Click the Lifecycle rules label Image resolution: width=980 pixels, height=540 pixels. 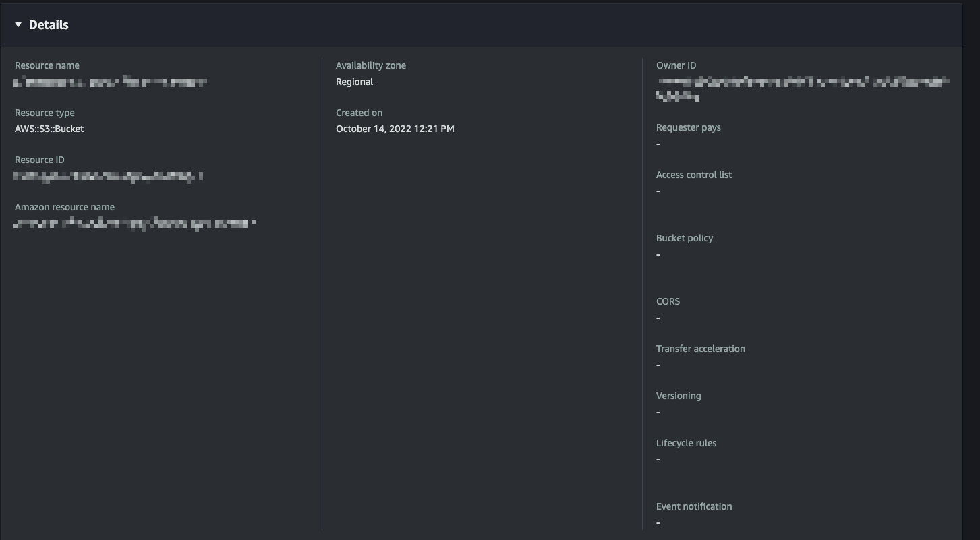(686, 443)
